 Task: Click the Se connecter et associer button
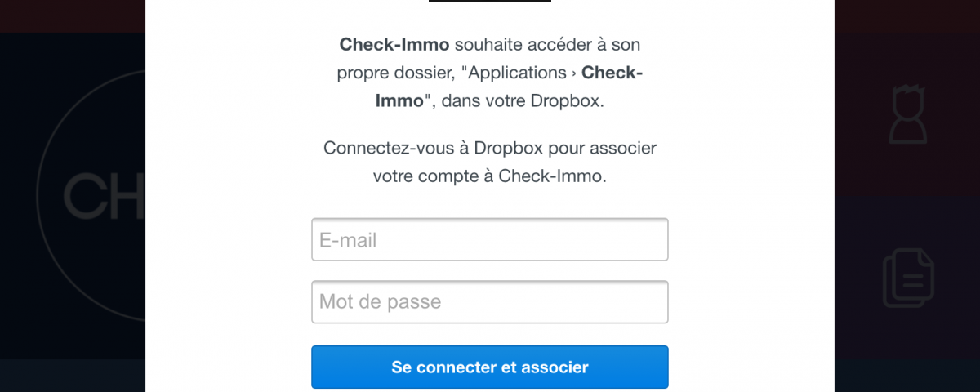(x=490, y=367)
